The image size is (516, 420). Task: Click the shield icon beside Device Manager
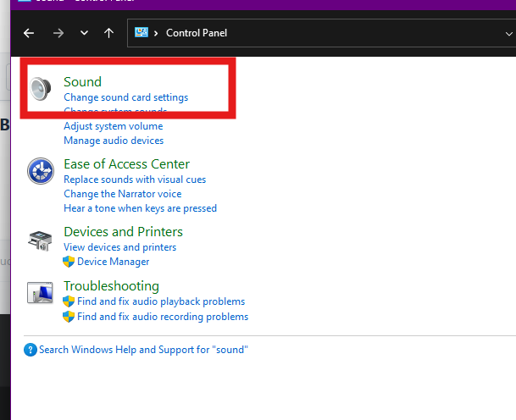(x=69, y=262)
